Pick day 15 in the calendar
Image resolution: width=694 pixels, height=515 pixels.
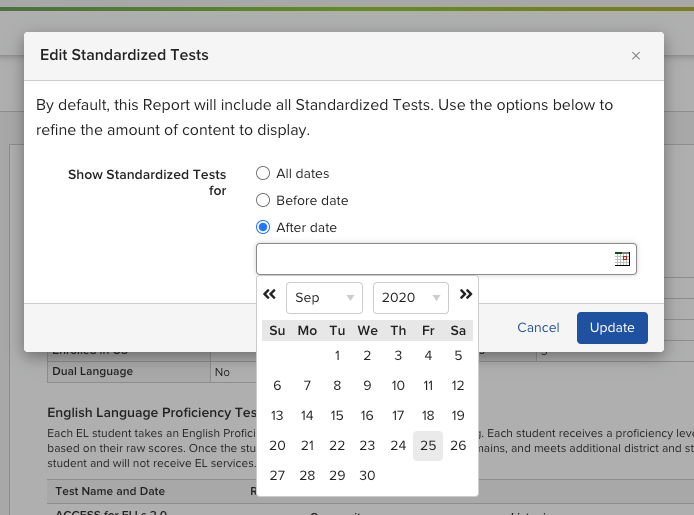[x=337, y=415]
